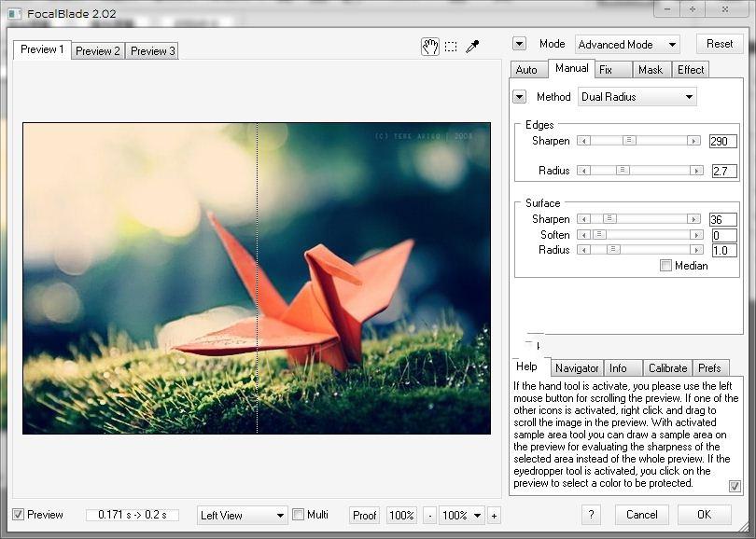Open the Help tab
This screenshot has height=539, width=756.
[529, 366]
